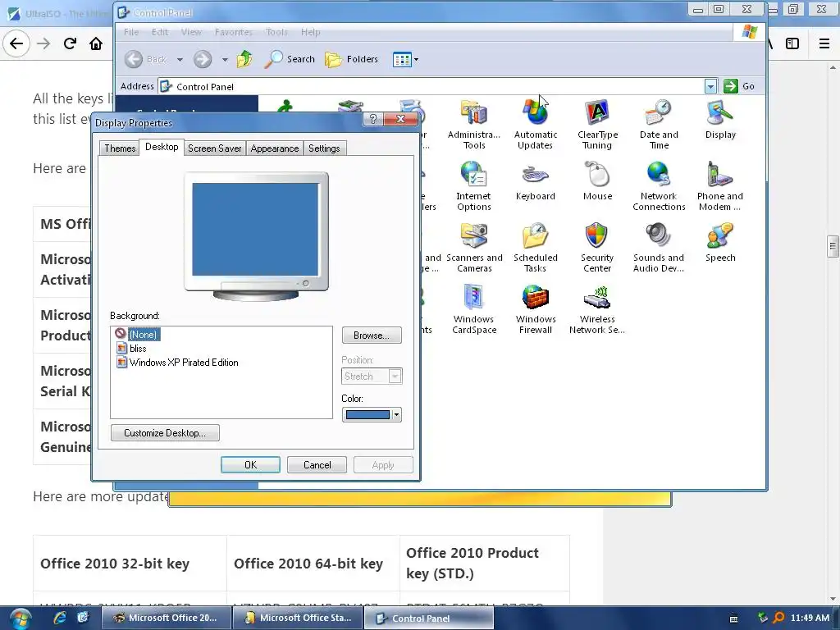
Task: Click the Start orb on taskbar
Action: [20, 619]
